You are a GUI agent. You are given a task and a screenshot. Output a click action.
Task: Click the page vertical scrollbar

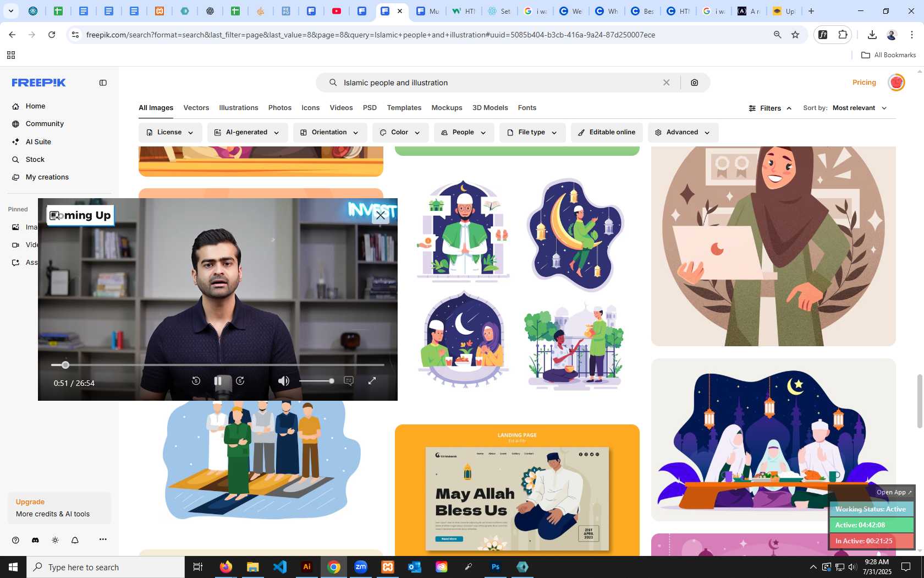tap(919, 400)
